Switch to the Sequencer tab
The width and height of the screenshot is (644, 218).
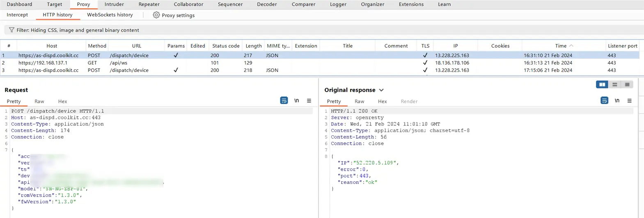coord(230,4)
